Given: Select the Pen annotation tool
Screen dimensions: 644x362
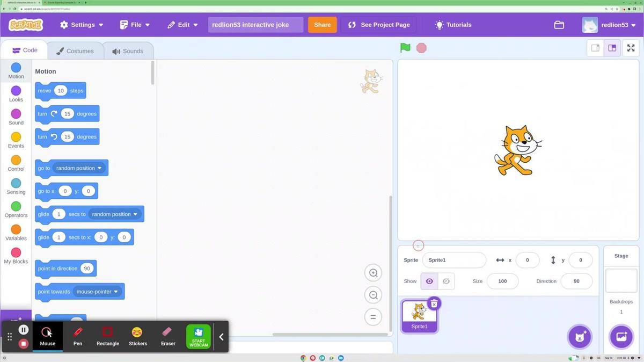Looking at the screenshot, I should click(78, 337).
